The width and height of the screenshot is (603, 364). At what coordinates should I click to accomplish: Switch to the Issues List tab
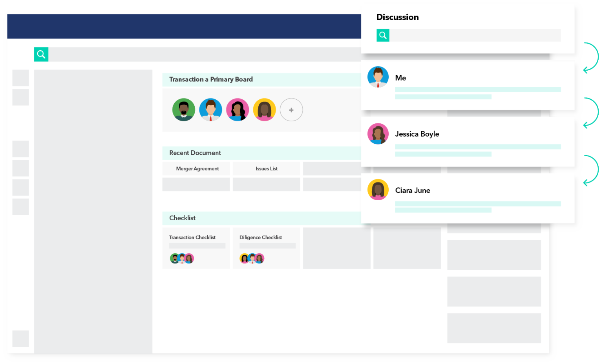[x=266, y=168]
